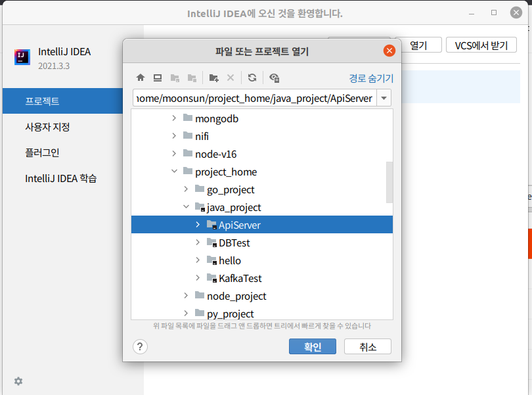This screenshot has height=395, width=532.
Task: Click the file tree vertical scrollbar
Action: tap(389, 182)
